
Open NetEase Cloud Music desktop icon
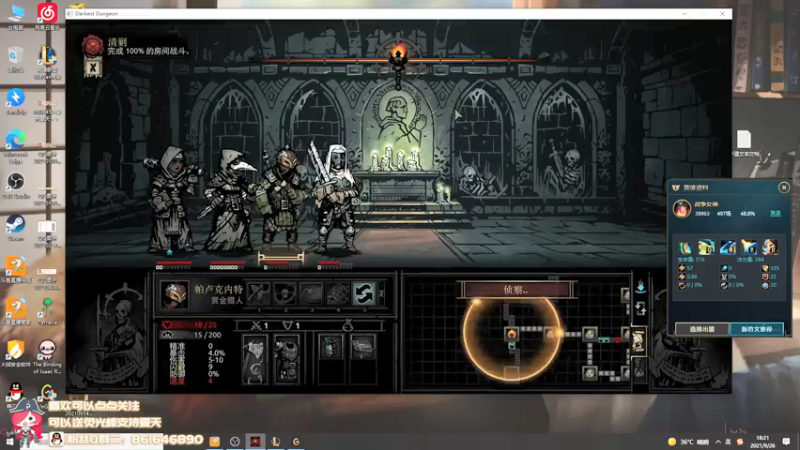point(47,16)
